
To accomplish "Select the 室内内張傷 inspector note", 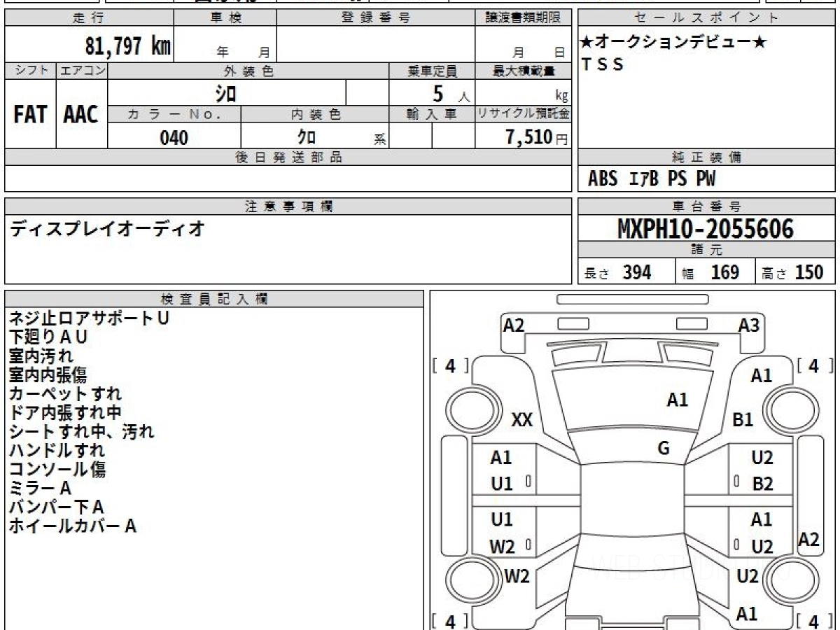I will 48,375.
